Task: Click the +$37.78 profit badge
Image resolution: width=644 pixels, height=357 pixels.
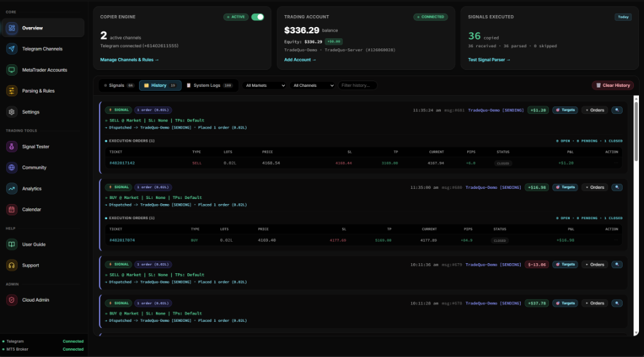Action: [x=537, y=303]
